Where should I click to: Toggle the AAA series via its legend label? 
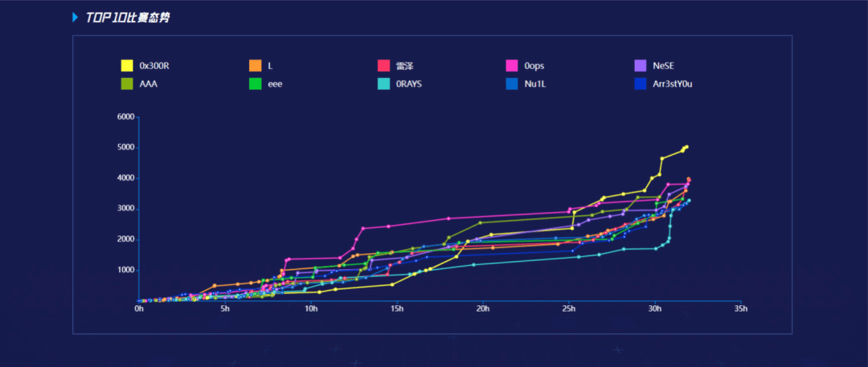click(x=148, y=83)
